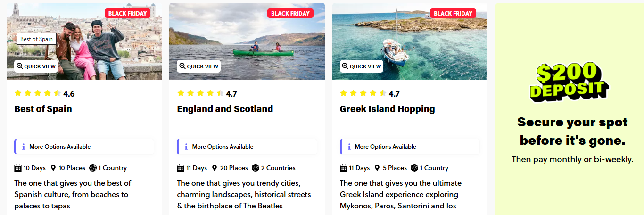Image resolution: width=644 pixels, height=215 pixels.
Task: Follow the 2 Countries link
Action: (x=278, y=168)
